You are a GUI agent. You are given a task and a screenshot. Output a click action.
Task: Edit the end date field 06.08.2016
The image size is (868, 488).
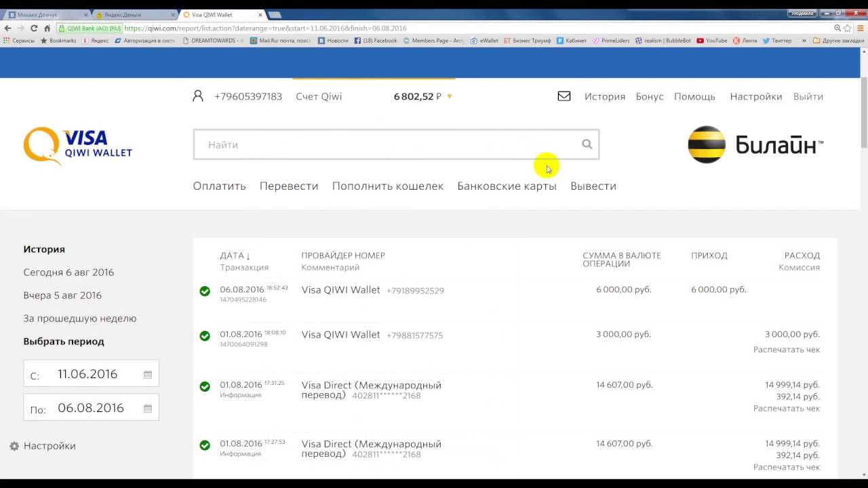tap(90, 408)
